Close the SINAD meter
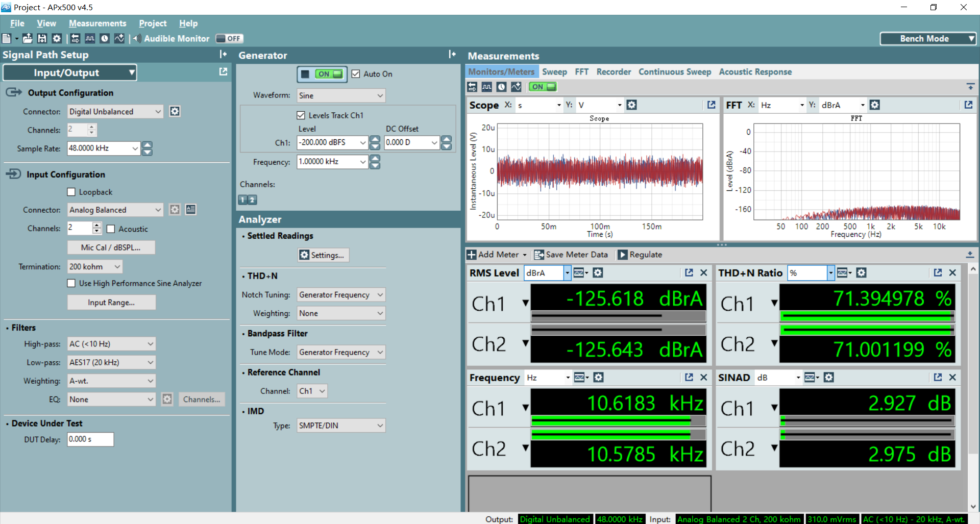 point(952,377)
